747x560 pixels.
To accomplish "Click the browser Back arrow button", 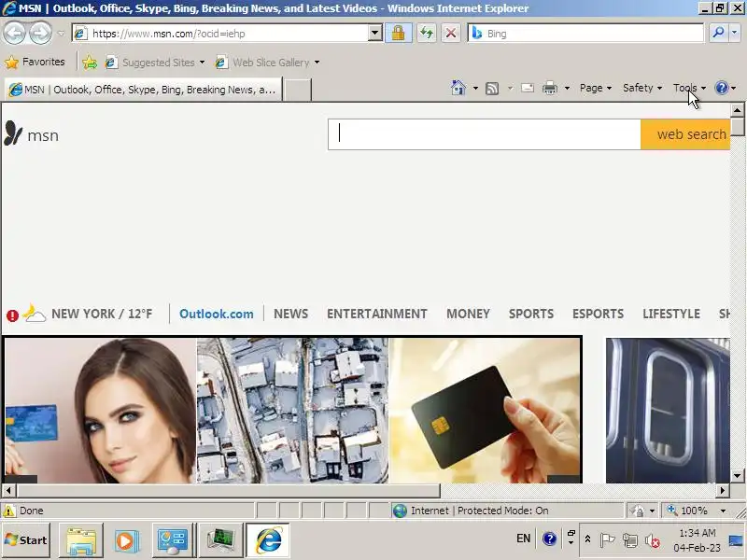I will tap(15, 34).
